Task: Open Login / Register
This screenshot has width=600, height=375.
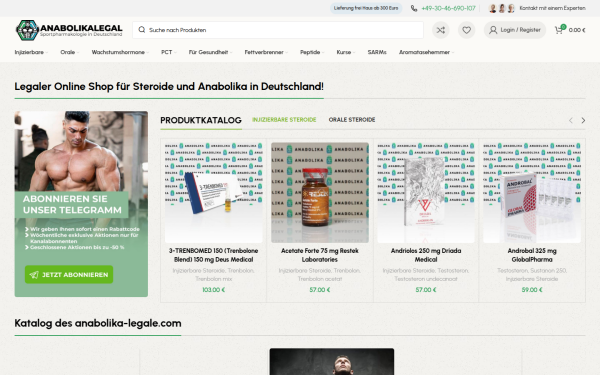Action: tap(515, 30)
